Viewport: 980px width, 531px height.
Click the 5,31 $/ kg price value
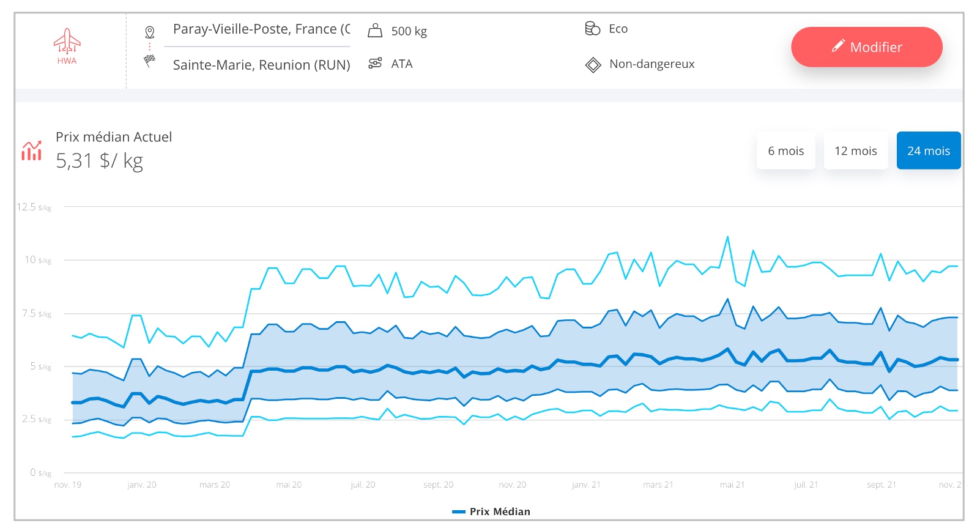[99, 161]
